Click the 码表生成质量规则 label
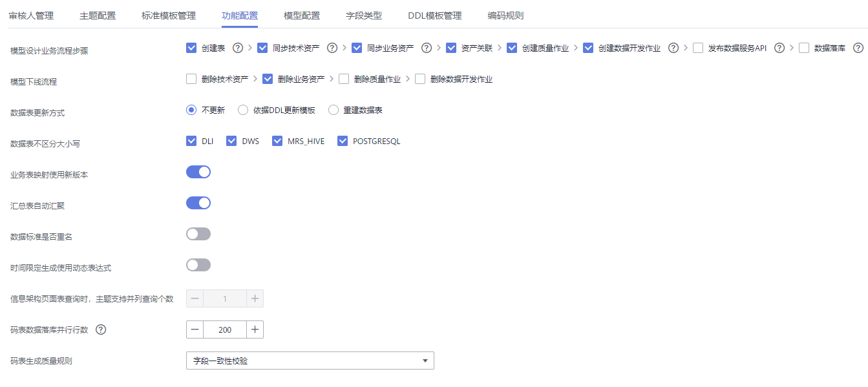 (x=41, y=361)
